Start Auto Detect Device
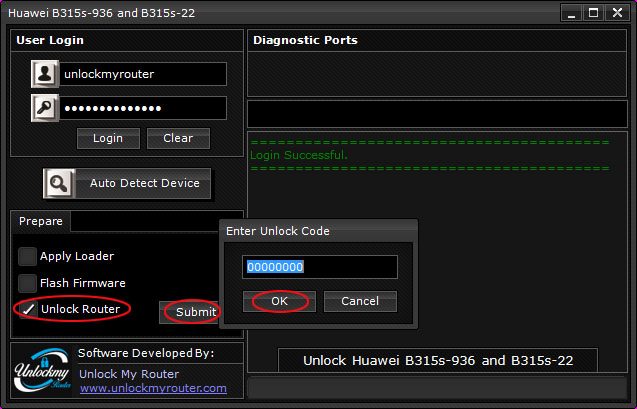This screenshot has width=637, height=409. tap(127, 184)
